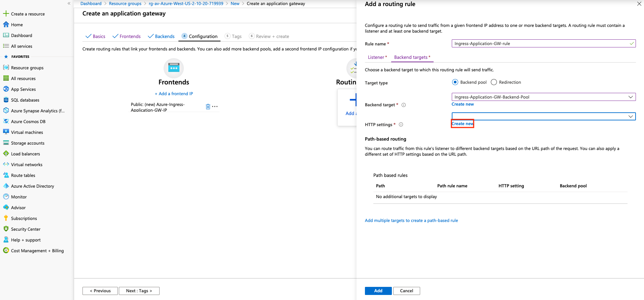Open Resource groups breadcrumb link

(125, 4)
